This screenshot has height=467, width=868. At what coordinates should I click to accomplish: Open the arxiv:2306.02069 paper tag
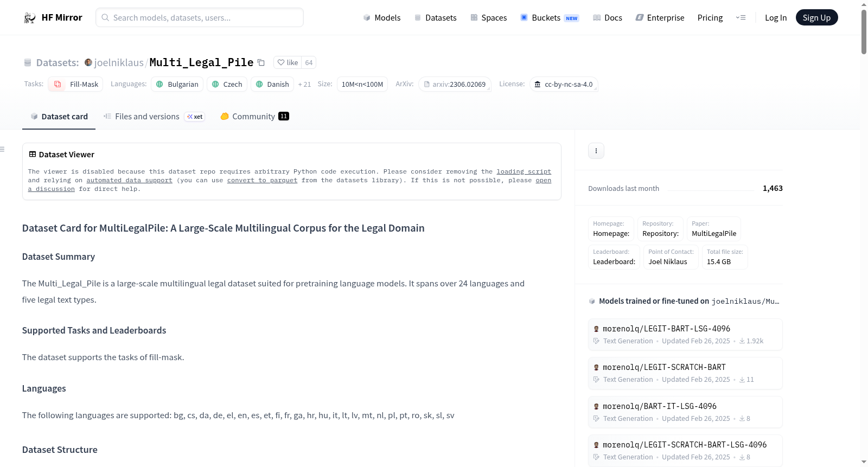coord(455,84)
